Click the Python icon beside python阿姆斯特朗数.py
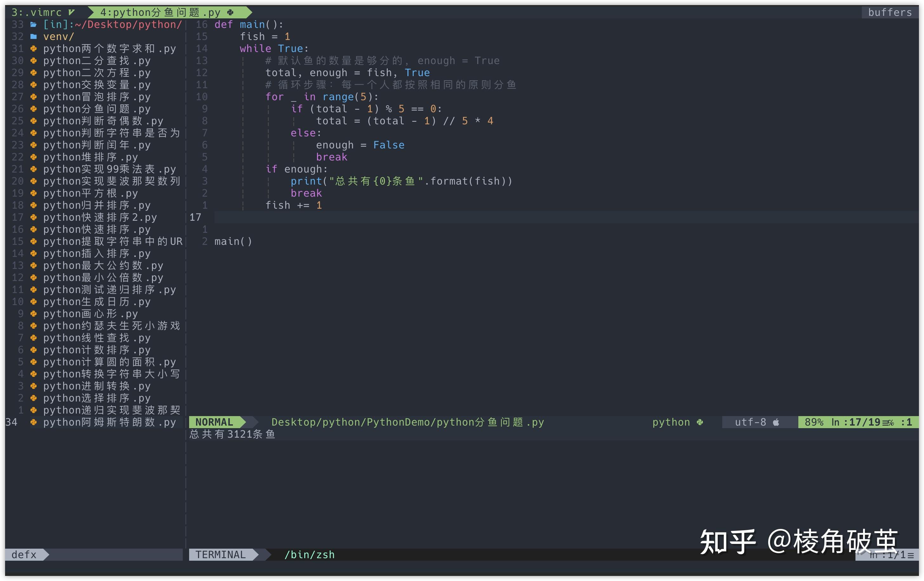924x581 pixels. pos(34,422)
